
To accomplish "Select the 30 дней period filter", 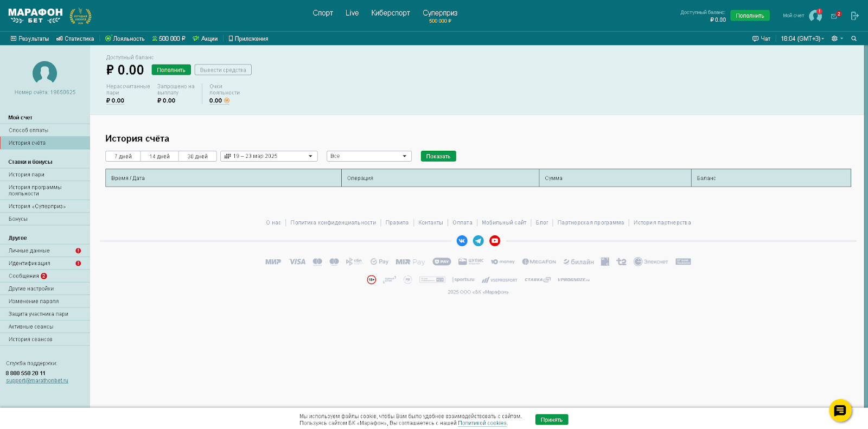I will click(x=197, y=156).
